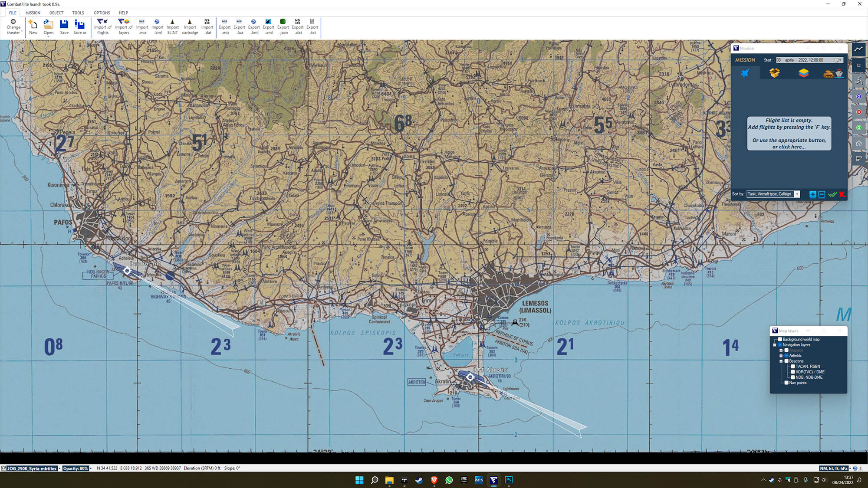868x488 pixels.
Task: Enable the TACAN, RSBN beacons checkbox
Action: (x=792, y=367)
